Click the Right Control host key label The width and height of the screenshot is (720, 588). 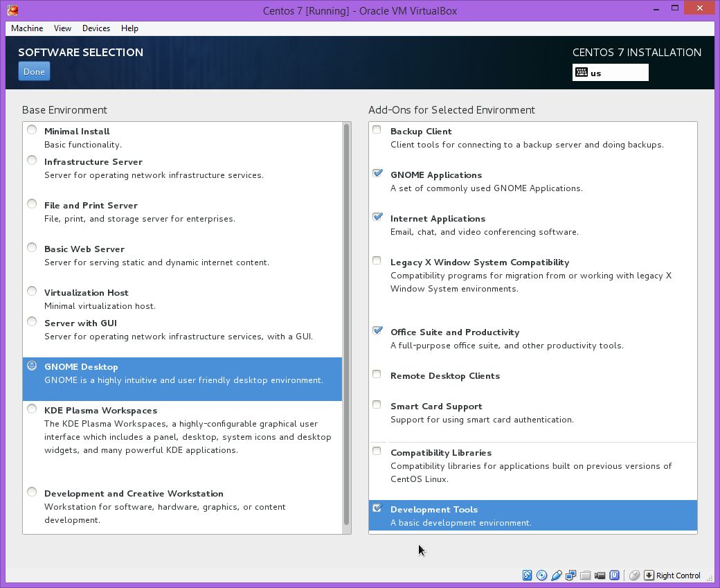pyautogui.click(x=678, y=576)
